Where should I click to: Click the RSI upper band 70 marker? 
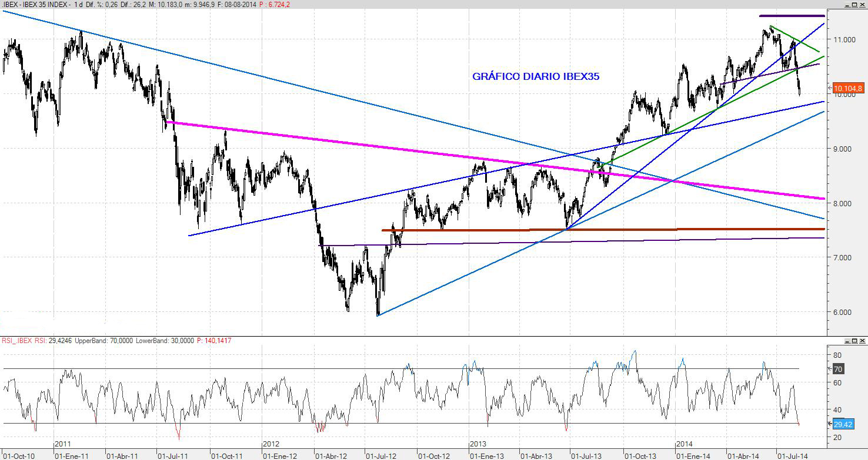tap(839, 369)
